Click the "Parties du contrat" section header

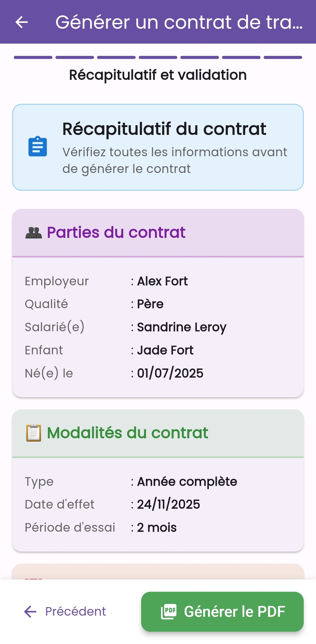116,232
